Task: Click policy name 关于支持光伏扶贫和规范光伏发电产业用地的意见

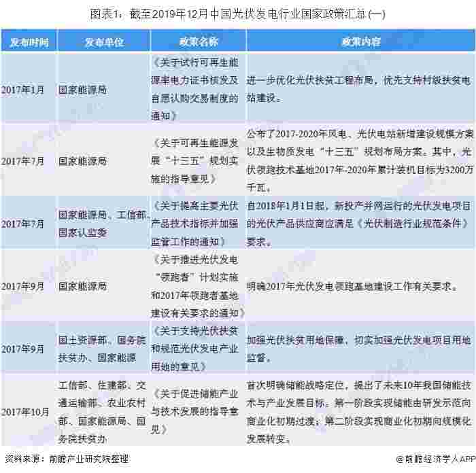Action: point(195,349)
